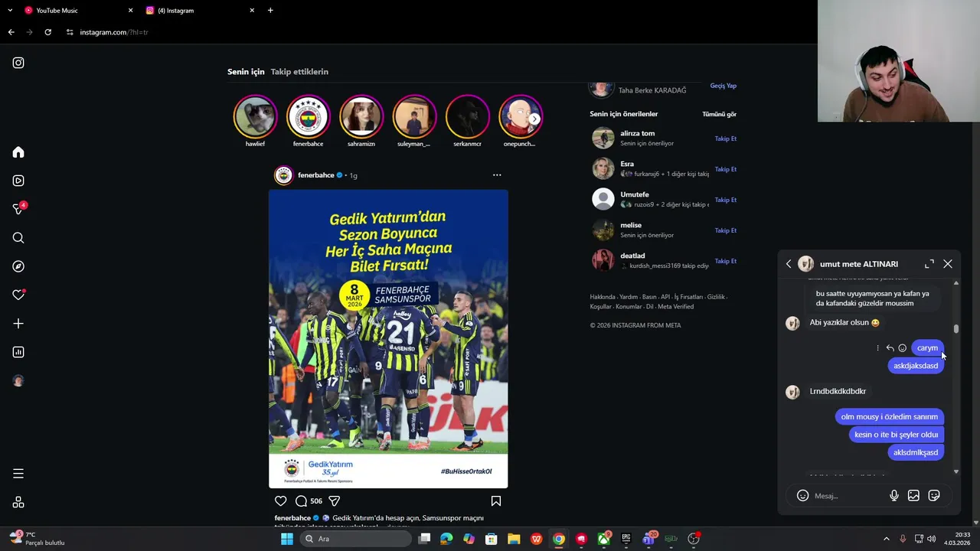Open comments on the fenerbahce post

(x=301, y=501)
